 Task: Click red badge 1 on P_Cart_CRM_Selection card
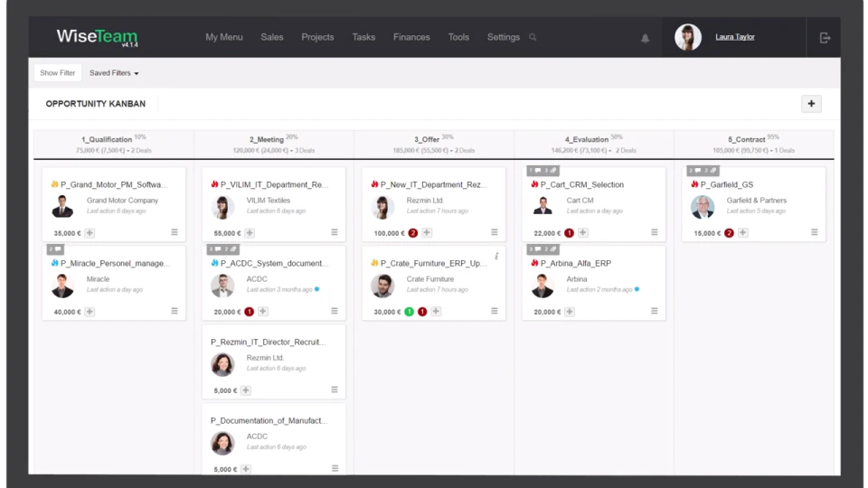pyautogui.click(x=569, y=233)
